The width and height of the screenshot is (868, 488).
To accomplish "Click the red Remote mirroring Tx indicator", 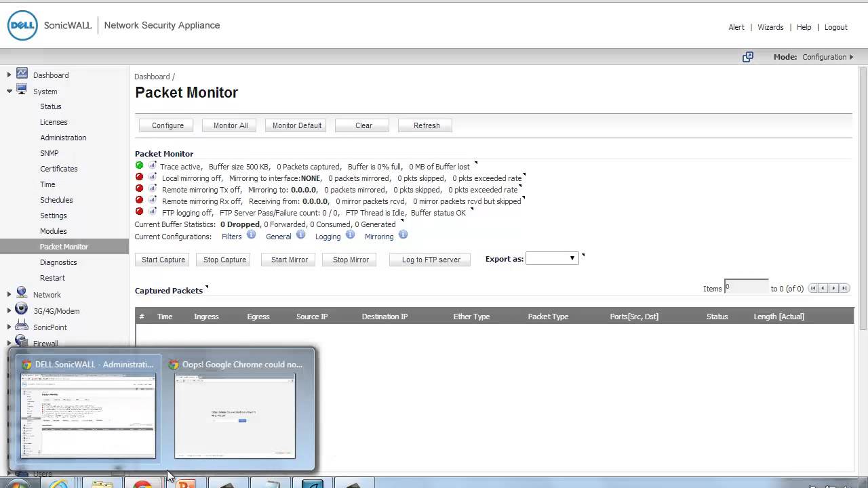I will tap(139, 188).
